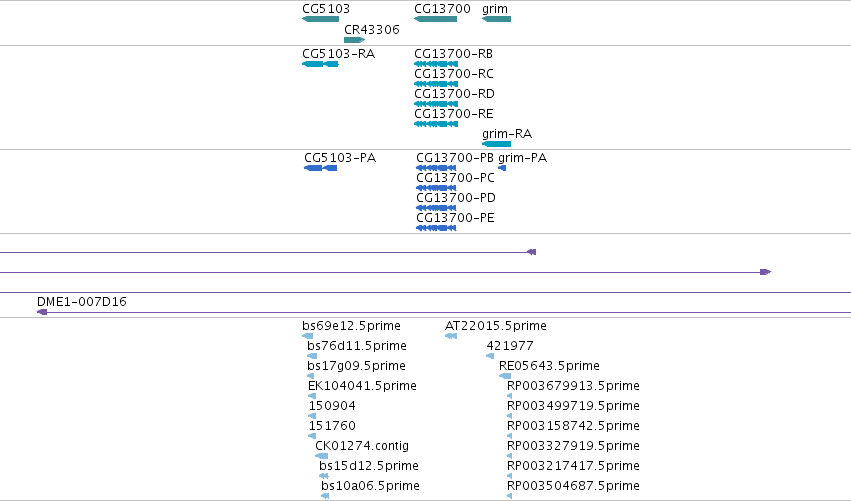Select CG13700-RC transcript glyph

436,84
